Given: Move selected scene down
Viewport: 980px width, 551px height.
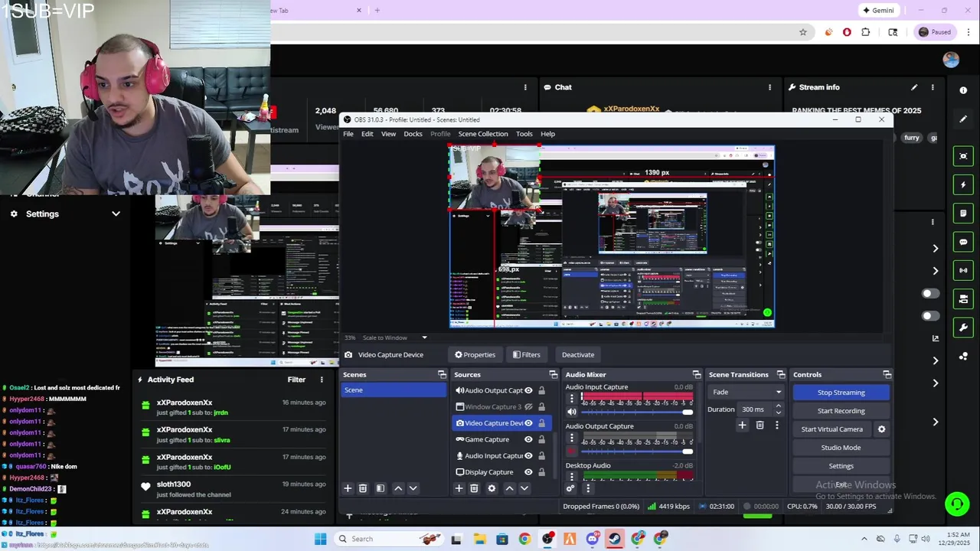Looking at the screenshot, I should click(413, 488).
